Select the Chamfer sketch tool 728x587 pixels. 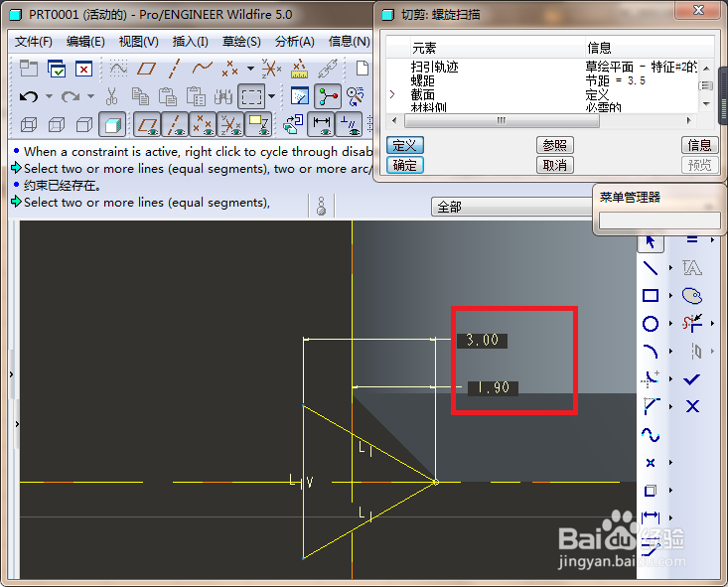651,406
